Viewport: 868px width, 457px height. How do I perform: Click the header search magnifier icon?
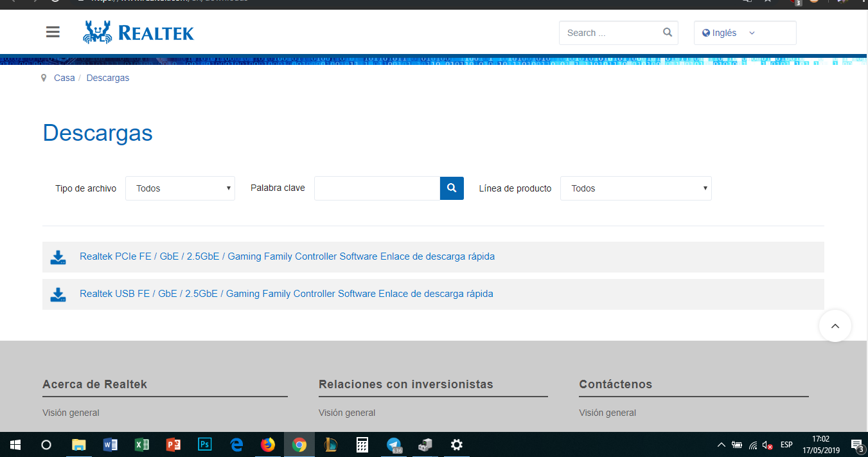click(668, 32)
